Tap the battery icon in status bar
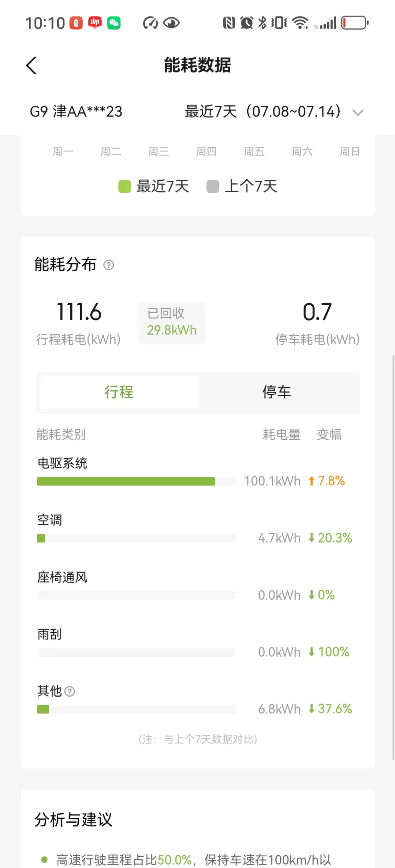 tap(354, 23)
